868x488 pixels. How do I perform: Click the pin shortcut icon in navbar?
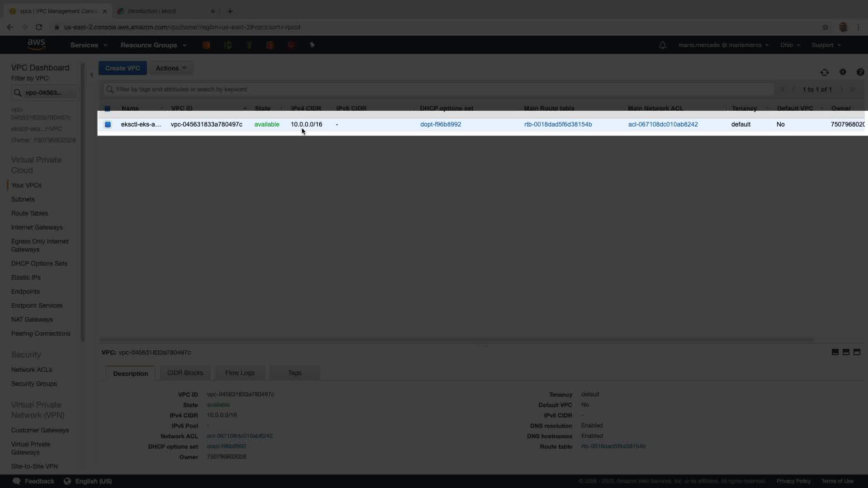pyautogui.click(x=312, y=45)
